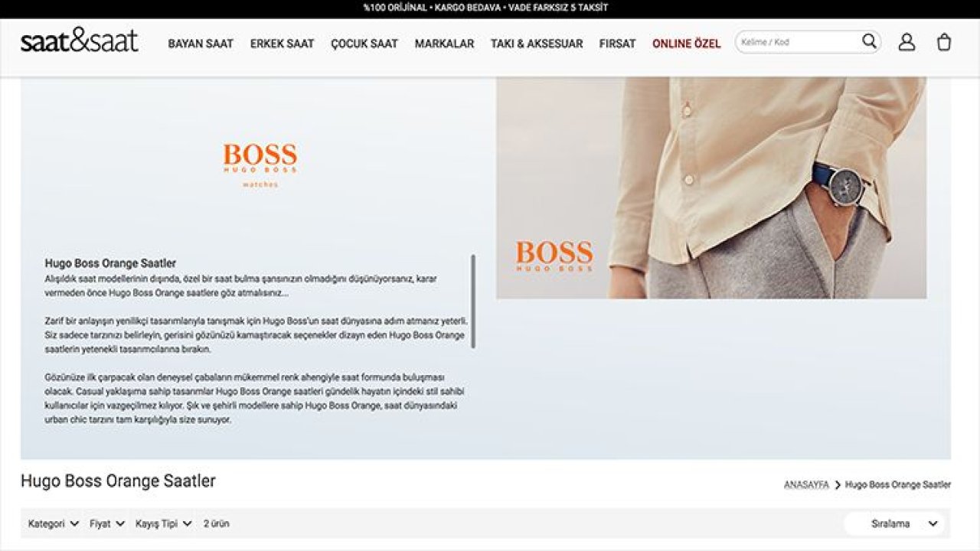Open the user account icon

pos(908,42)
